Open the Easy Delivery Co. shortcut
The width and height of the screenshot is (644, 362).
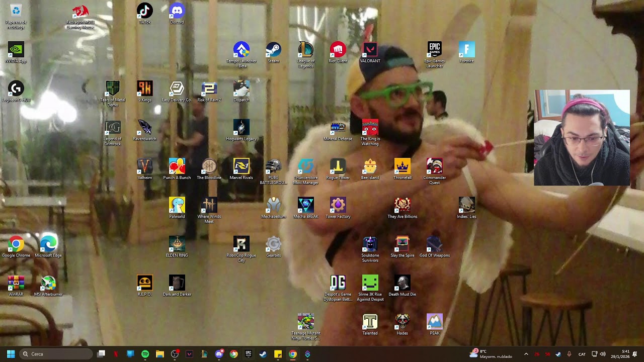click(177, 92)
